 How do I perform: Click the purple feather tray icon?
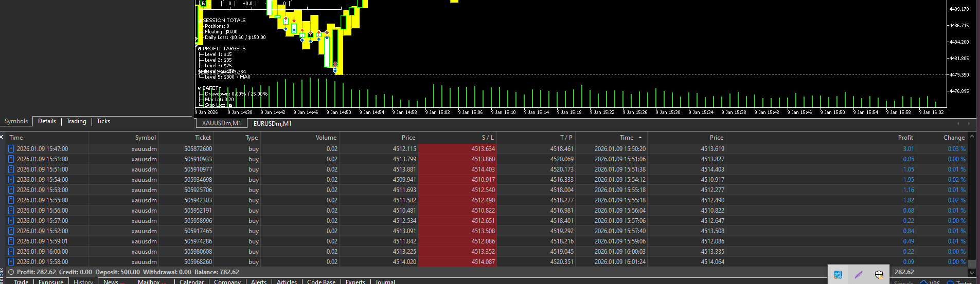[858, 275]
